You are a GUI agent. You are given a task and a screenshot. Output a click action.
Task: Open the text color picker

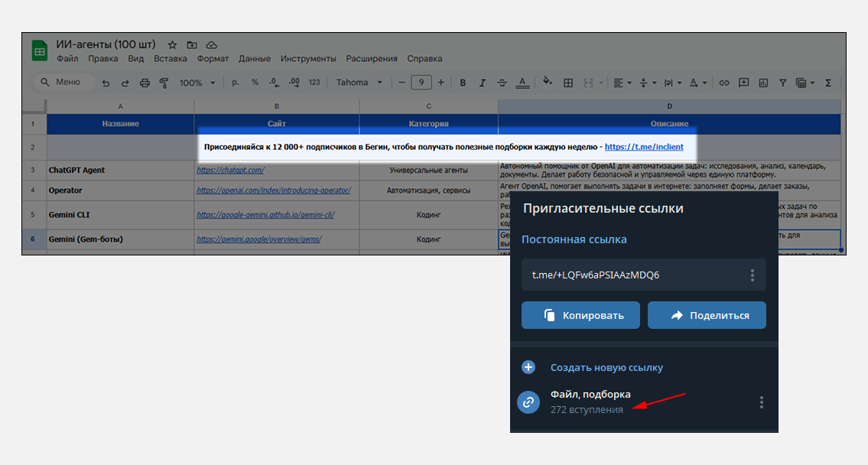(522, 83)
